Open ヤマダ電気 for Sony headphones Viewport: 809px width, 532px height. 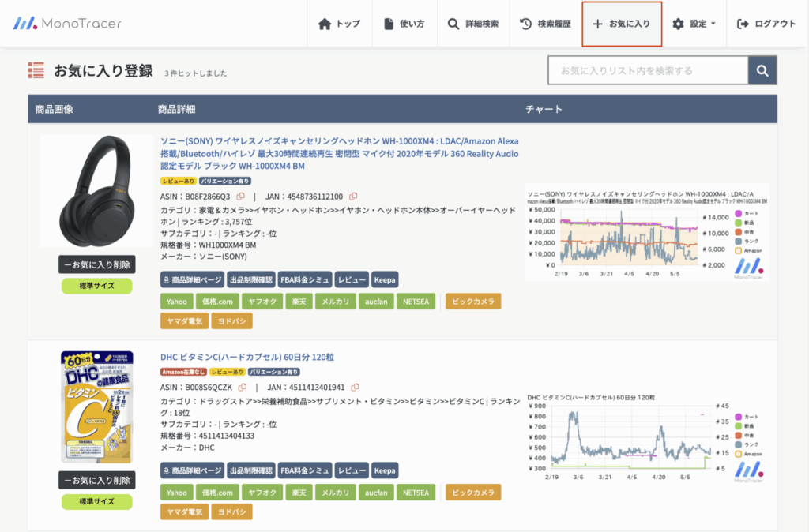click(x=184, y=321)
